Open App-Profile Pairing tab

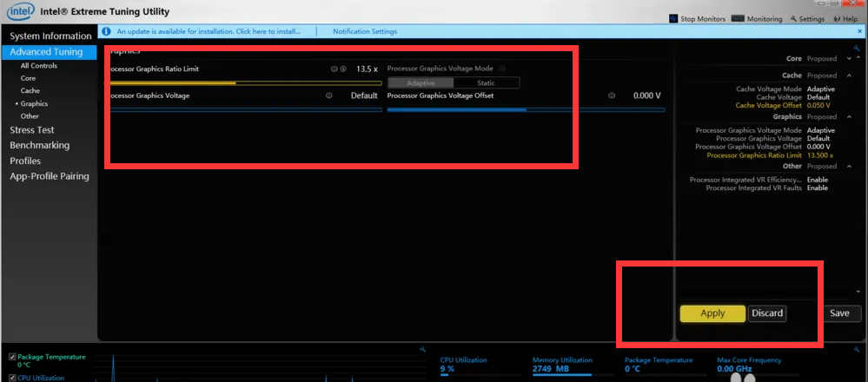[50, 176]
